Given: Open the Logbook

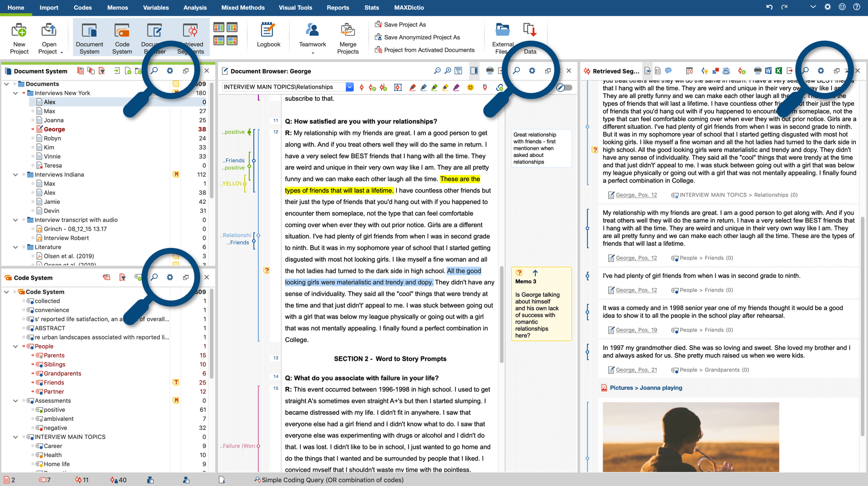Looking at the screenshot, I should click(x=268, y=35).
